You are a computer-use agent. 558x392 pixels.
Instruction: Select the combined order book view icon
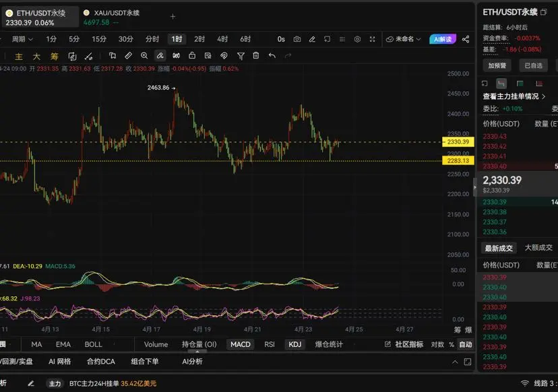(x=501, y=84)
